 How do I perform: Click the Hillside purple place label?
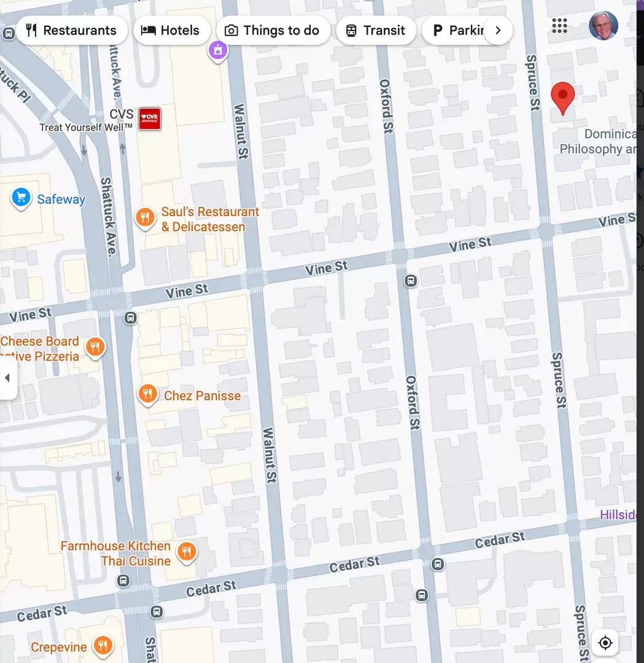(618, 514)
